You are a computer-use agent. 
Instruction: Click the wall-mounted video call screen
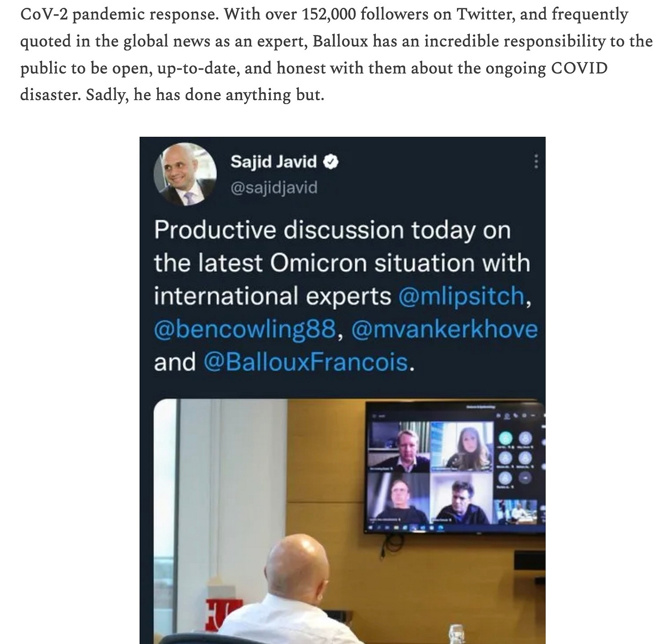455,467
